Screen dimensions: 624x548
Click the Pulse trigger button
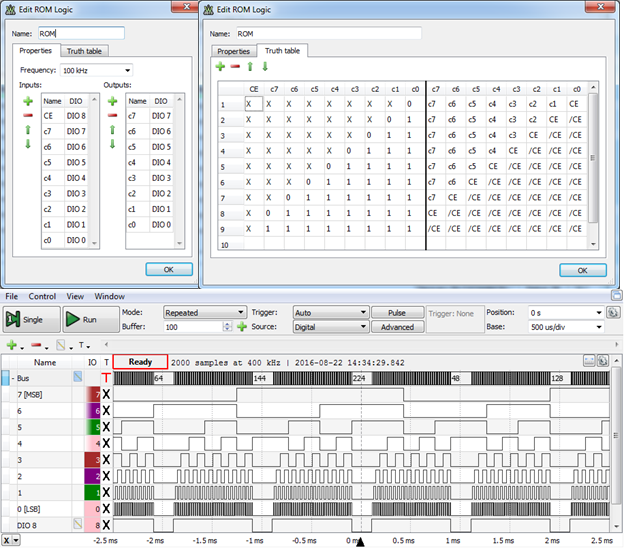397,312
